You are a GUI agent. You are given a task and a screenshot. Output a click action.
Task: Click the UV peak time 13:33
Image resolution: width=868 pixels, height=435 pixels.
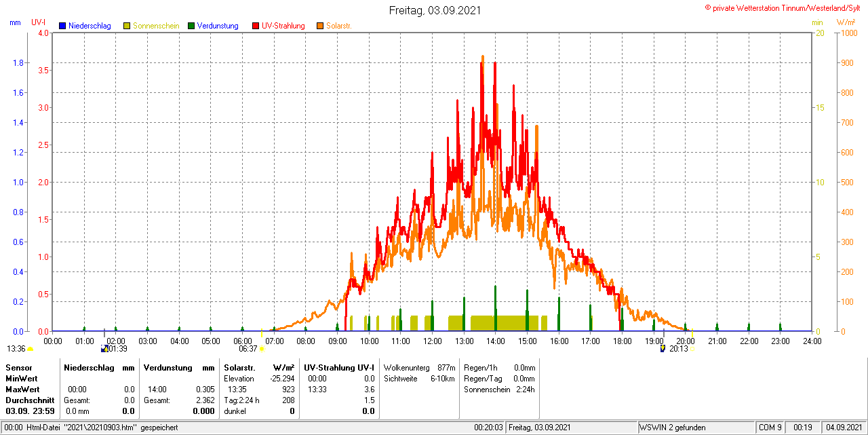(x=317, y=389)
